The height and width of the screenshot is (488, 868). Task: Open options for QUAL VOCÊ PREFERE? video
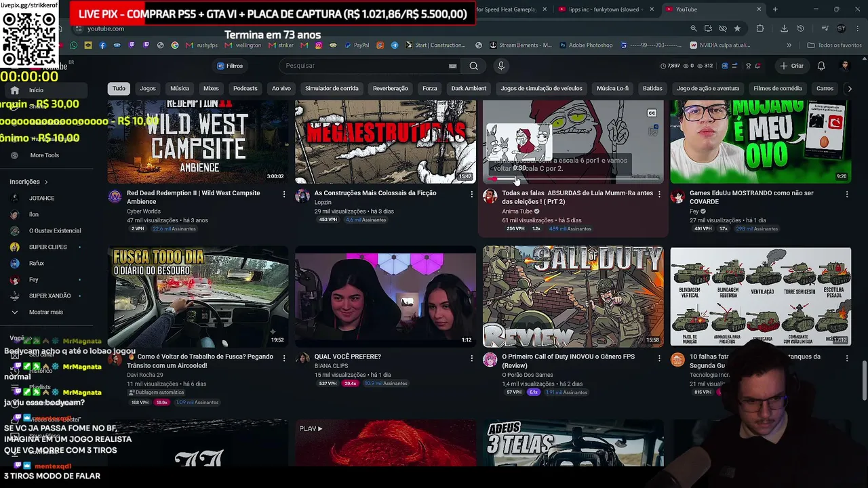[x=471, y=357]
